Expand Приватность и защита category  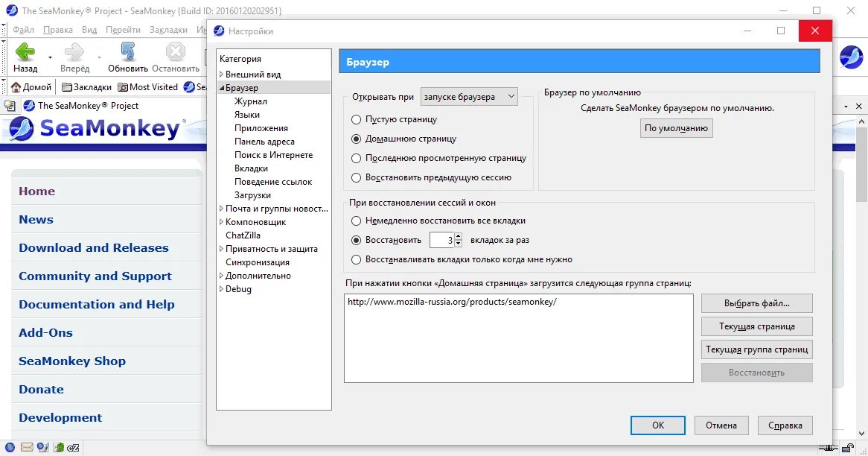click(221, 249)
